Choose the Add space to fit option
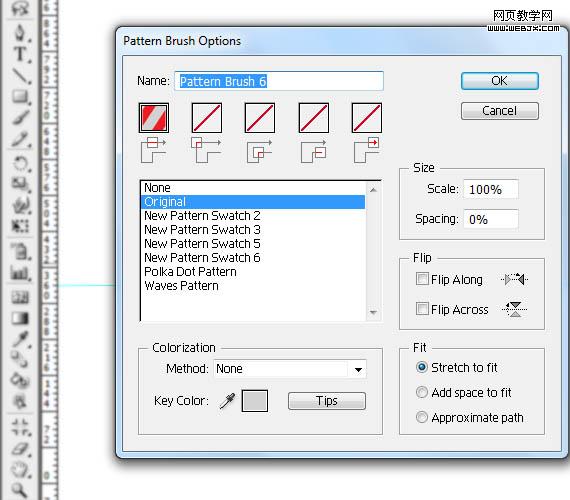 (x=422, y=392)
